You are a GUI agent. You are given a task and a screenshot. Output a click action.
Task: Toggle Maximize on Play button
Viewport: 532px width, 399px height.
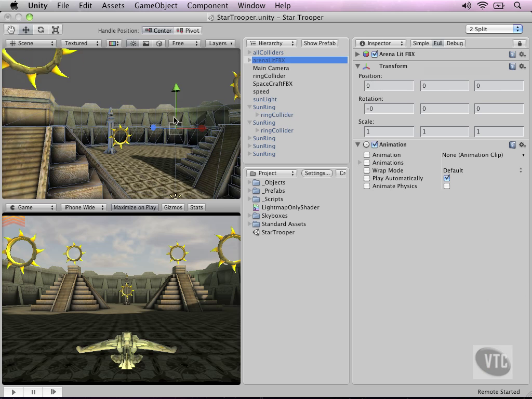135,207
